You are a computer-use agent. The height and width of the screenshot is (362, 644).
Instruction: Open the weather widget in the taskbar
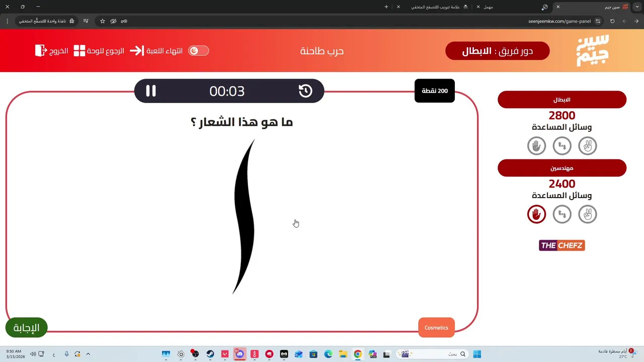(x=617, y=354)
